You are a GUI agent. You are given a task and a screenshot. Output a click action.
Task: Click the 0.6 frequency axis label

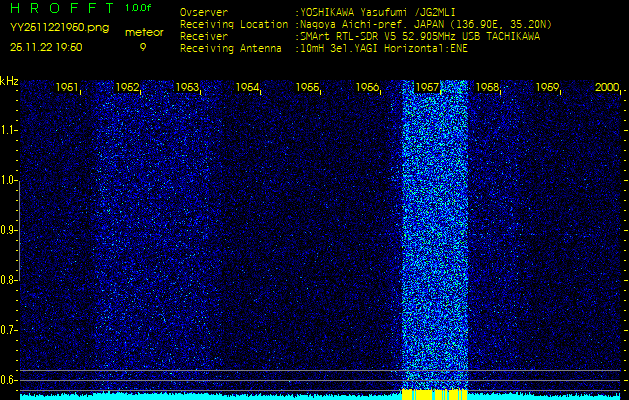(8, 380)
